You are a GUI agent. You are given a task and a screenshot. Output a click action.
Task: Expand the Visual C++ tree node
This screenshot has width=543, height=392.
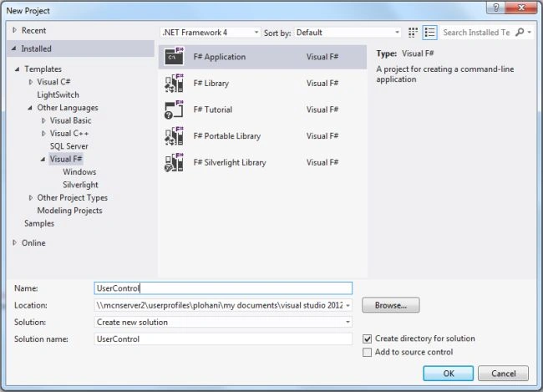tap(43, 134)
